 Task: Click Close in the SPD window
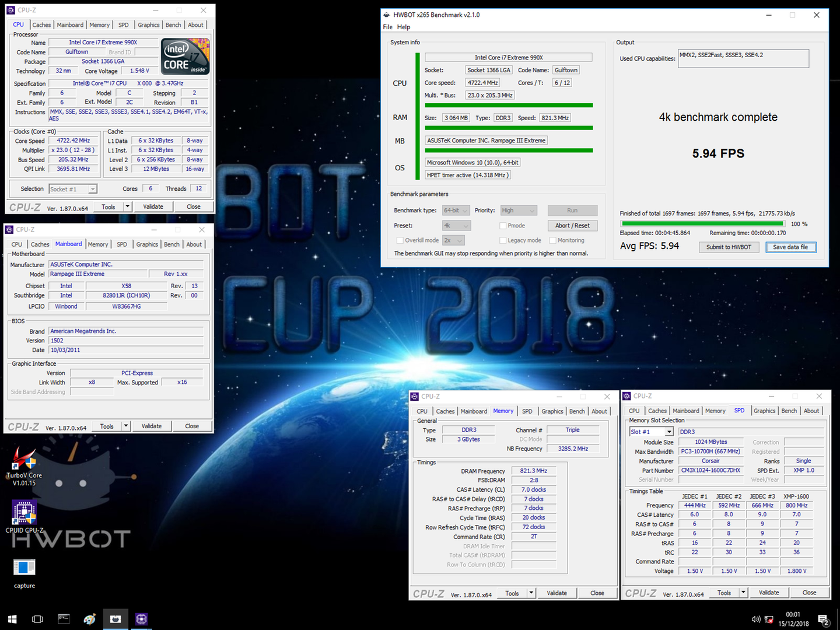[810, 592]
